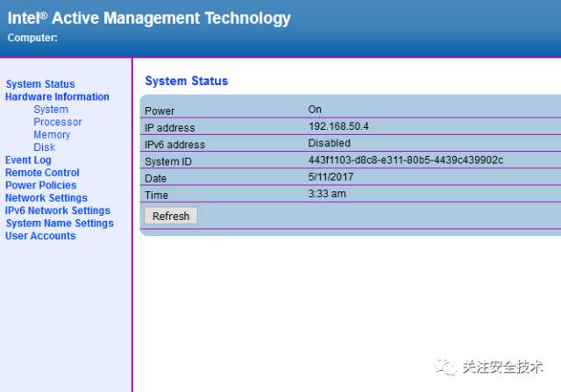Open the Event Log page
Screen dimensions: 561x392
(x=28, y=160)
